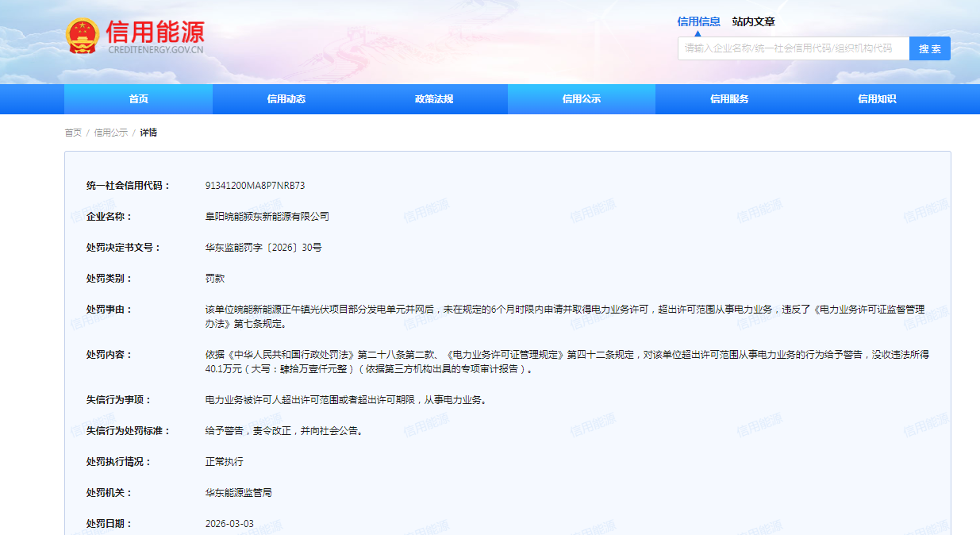Open the 信用动态 navigation menu
The width and height of the screenshot is (980, 535).
tap(286, 99)
